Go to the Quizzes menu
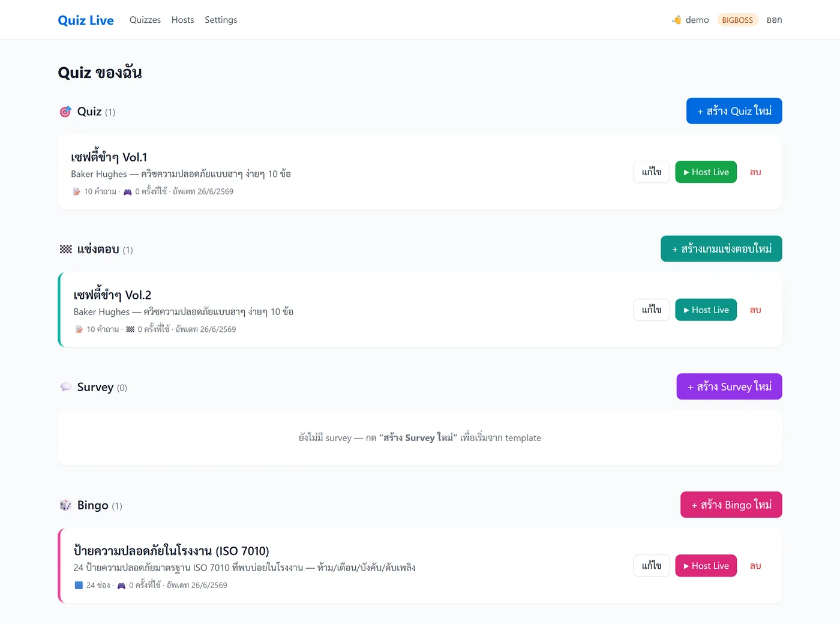Viewport: 840px width, 624px height. (145, 20)
